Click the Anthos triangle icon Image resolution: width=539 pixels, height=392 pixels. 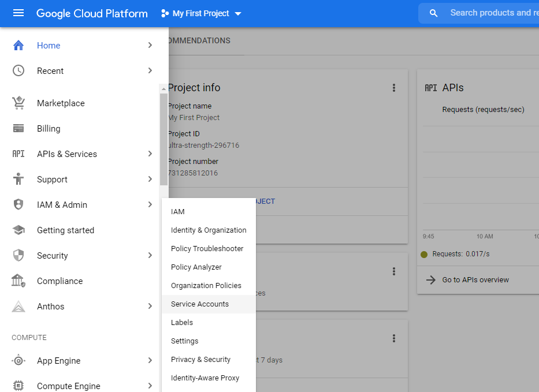pos(18,306)
